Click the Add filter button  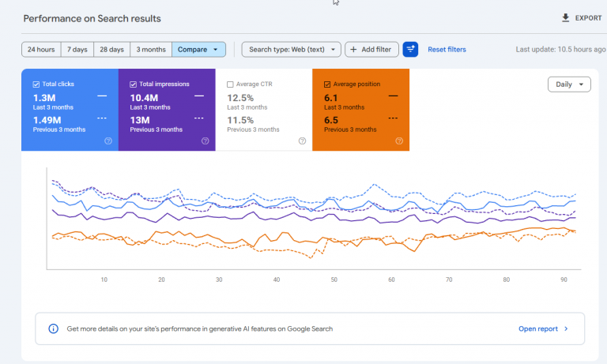point(371,50)
